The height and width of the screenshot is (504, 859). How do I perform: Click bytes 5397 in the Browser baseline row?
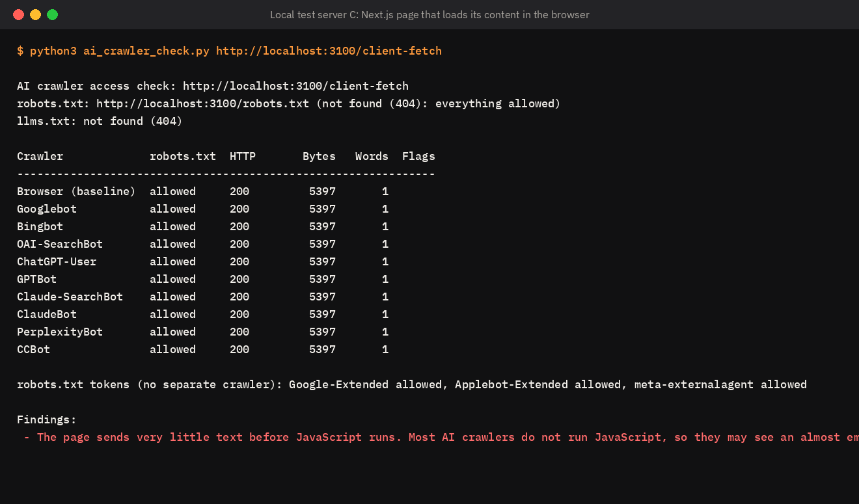(x=323, y=191)
